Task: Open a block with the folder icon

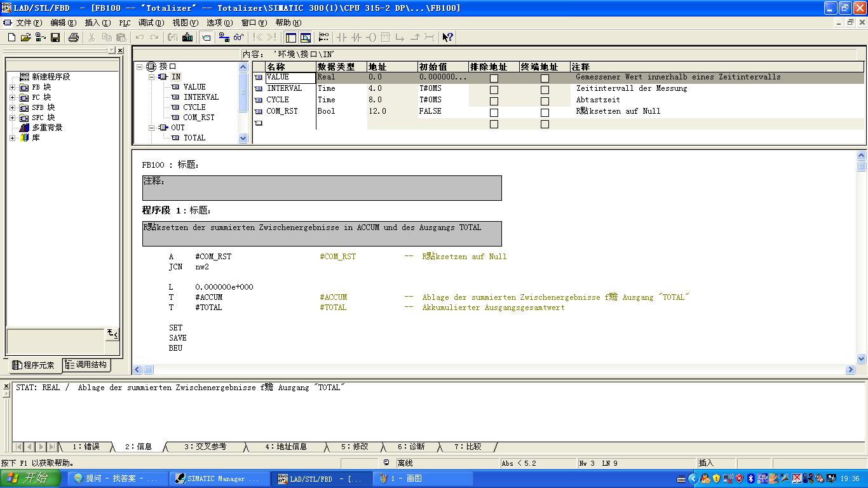Action: click(26, 37)
